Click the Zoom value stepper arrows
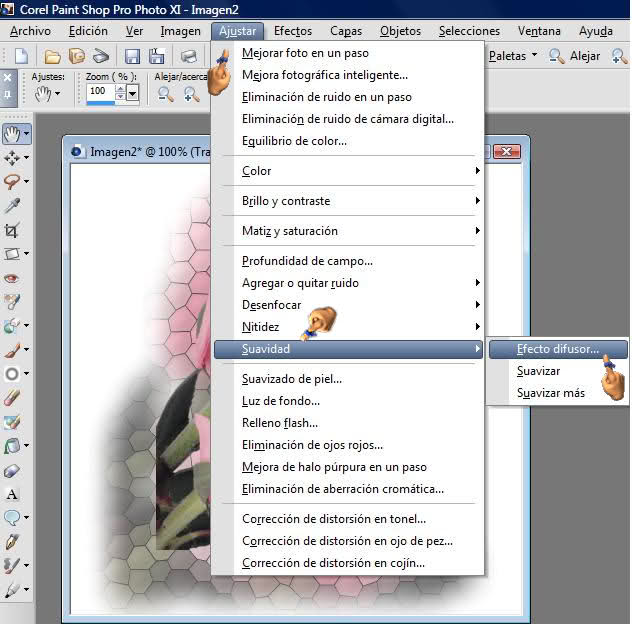 [x=120, y=92]
